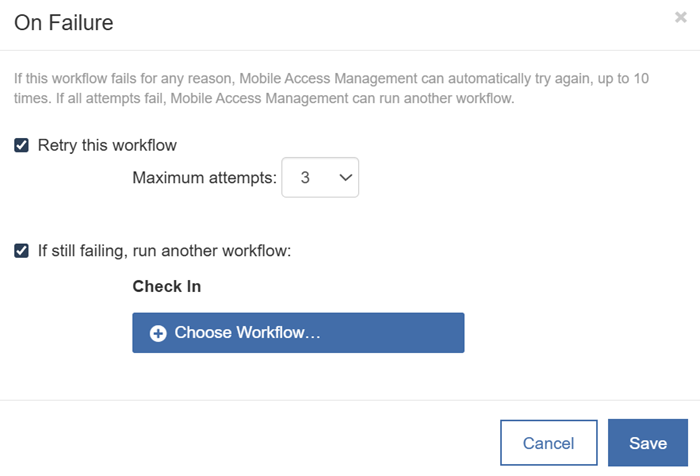The width and height of the screenshot is (700, 476).
Task: Click the chevron arrow of Maximum attempts
Action: point(346,178)
